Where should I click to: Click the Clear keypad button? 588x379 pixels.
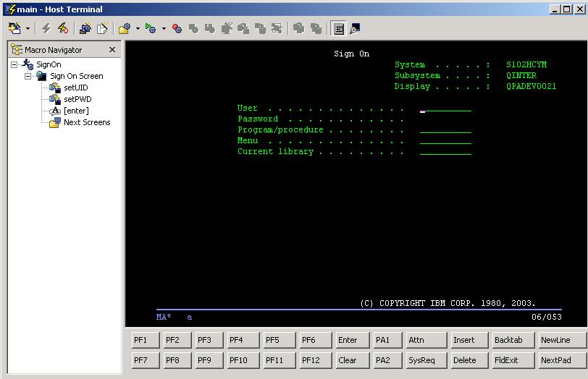pos(353,360)
